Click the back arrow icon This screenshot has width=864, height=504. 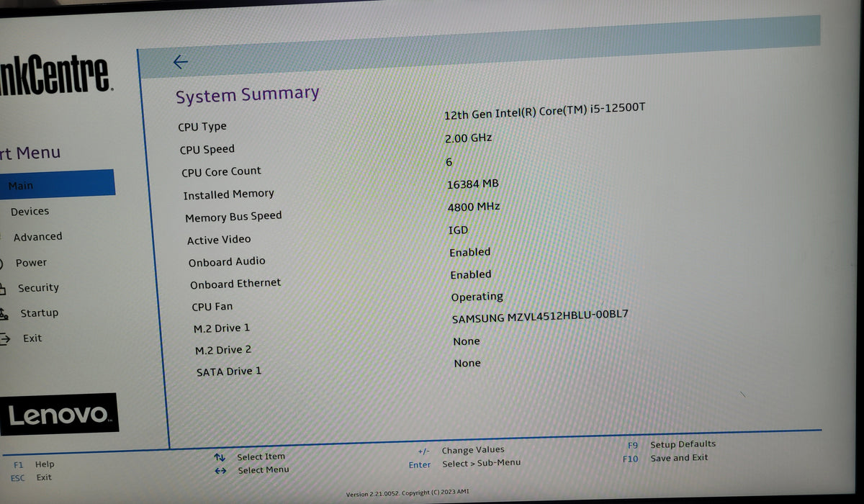click(181, 62)
